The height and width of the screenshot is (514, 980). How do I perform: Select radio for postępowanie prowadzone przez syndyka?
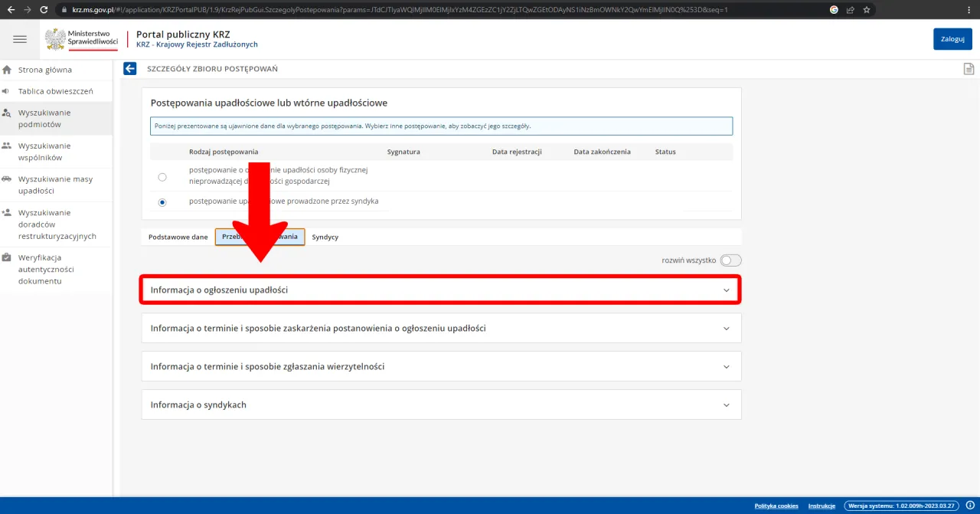pyautogui.click(x=162, y=202)
